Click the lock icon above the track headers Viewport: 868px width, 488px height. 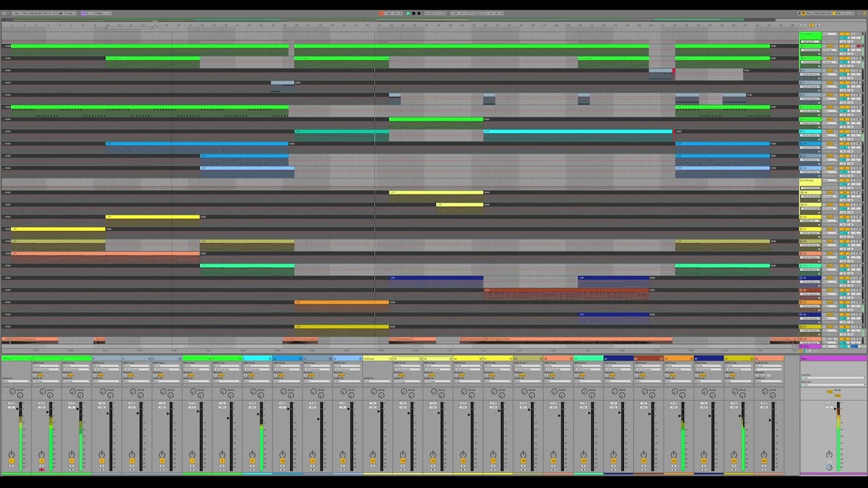[x=817, y=25]
